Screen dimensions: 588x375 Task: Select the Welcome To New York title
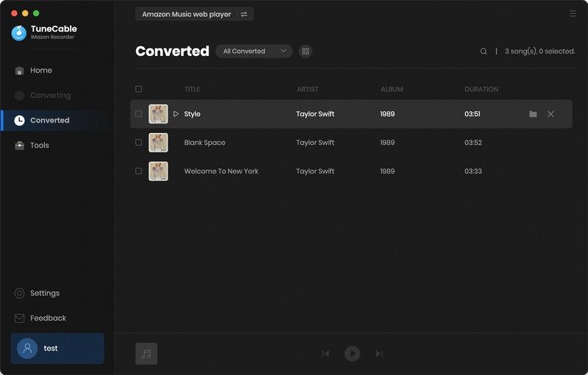pos(221,171)
